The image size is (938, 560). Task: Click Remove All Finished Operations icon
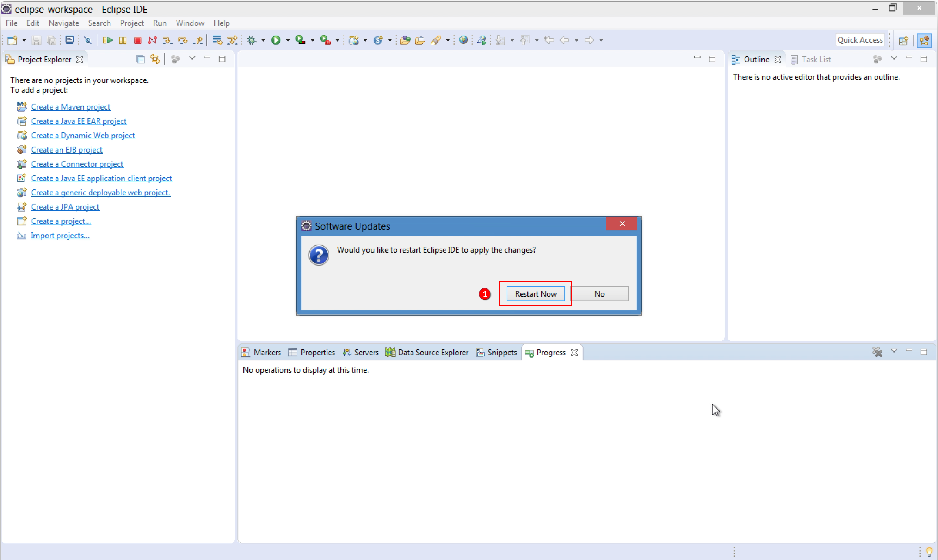(x=877, y=352)
